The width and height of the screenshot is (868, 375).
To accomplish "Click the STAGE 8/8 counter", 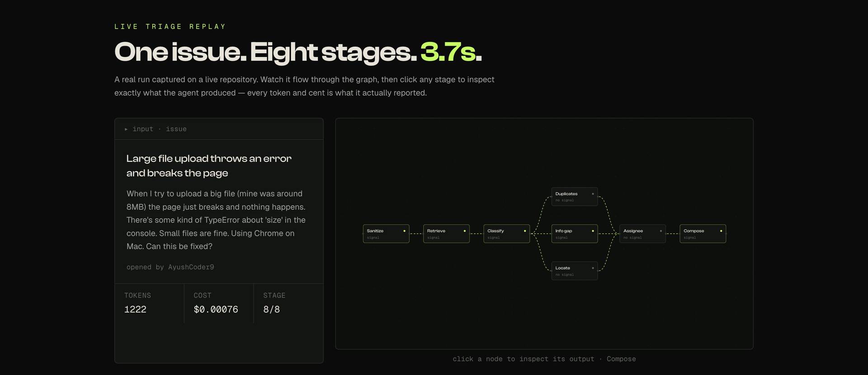I will coord(274,303).
